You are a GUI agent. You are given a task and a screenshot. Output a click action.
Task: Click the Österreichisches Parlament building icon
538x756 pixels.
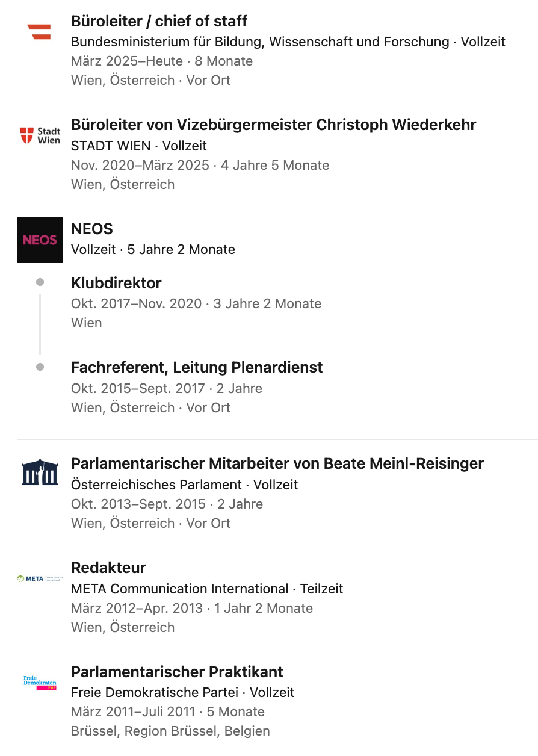point(40,472)
